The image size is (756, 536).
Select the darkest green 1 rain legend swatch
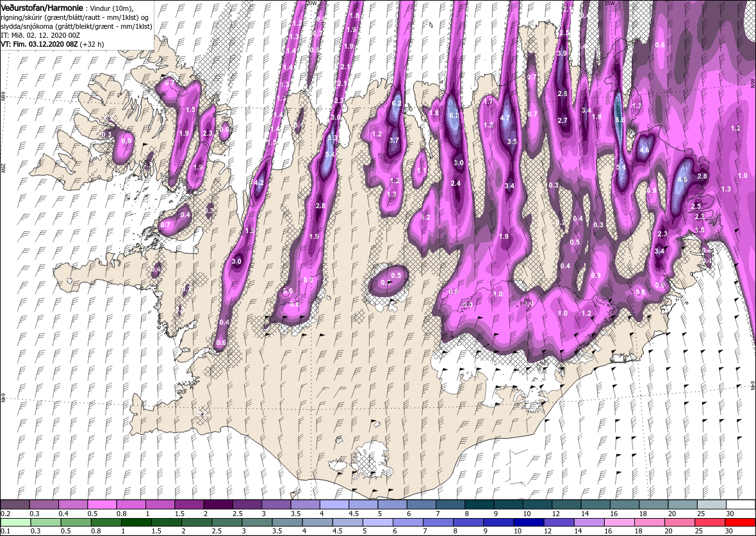[136, 523]
